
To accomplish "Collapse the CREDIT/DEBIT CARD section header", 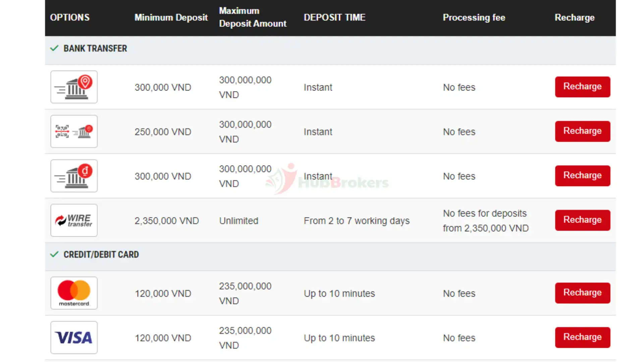I will point(101,255).
